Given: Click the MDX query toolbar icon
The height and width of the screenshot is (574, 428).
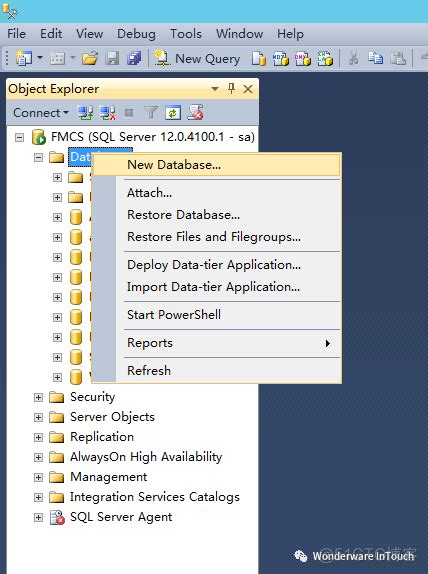Looking at the screenshot, I should (x=281, y=58).
